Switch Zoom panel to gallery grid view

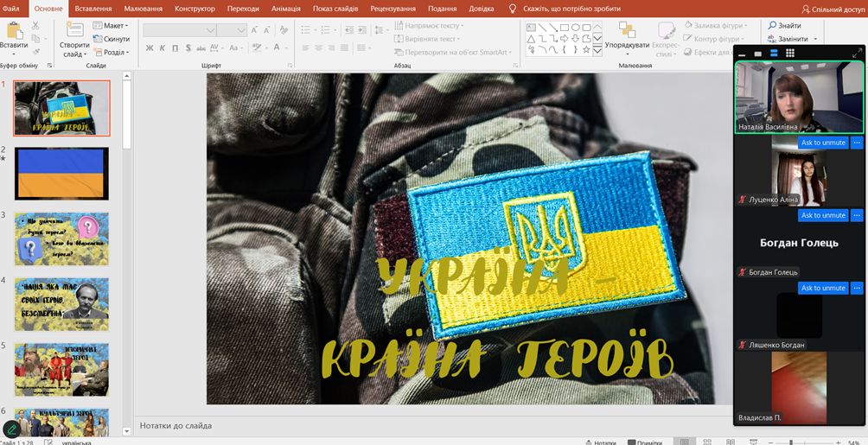(790, 54)
